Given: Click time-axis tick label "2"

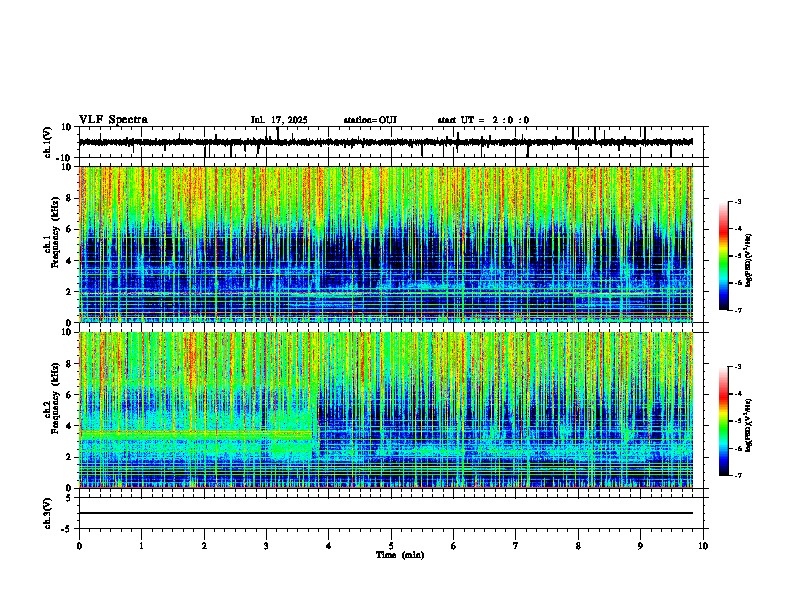Looking at the screenshot, I should (204, 546).
